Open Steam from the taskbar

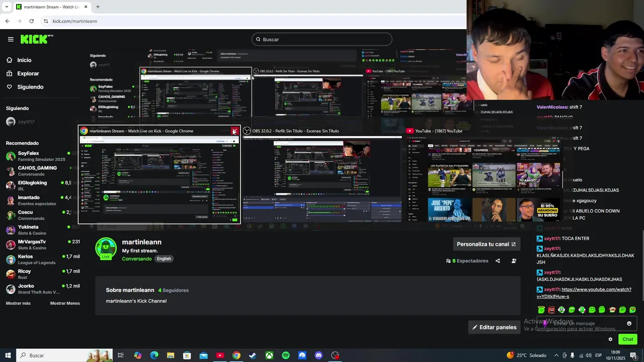253,355
